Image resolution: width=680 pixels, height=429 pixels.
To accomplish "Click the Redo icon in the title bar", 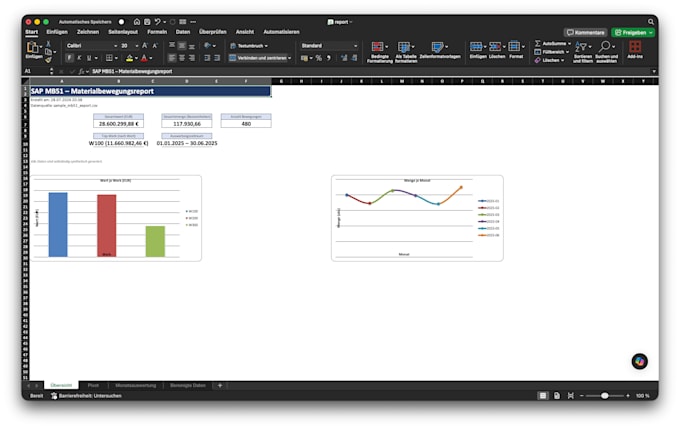I will 173,22.
